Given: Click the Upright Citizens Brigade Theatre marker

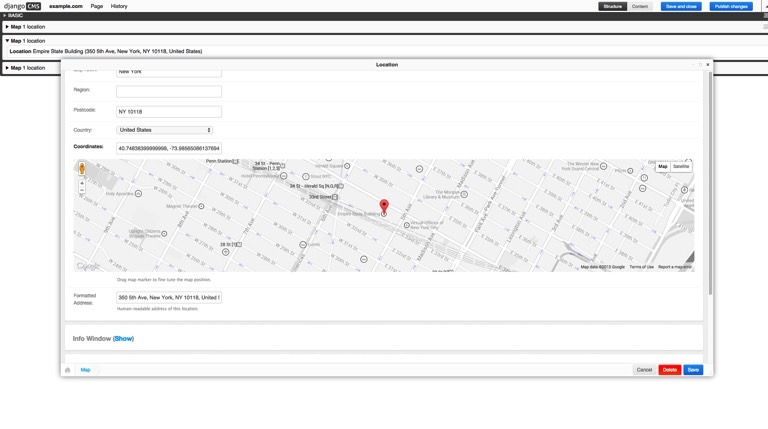Looking at the screenshot, I should tap(165, 234).
